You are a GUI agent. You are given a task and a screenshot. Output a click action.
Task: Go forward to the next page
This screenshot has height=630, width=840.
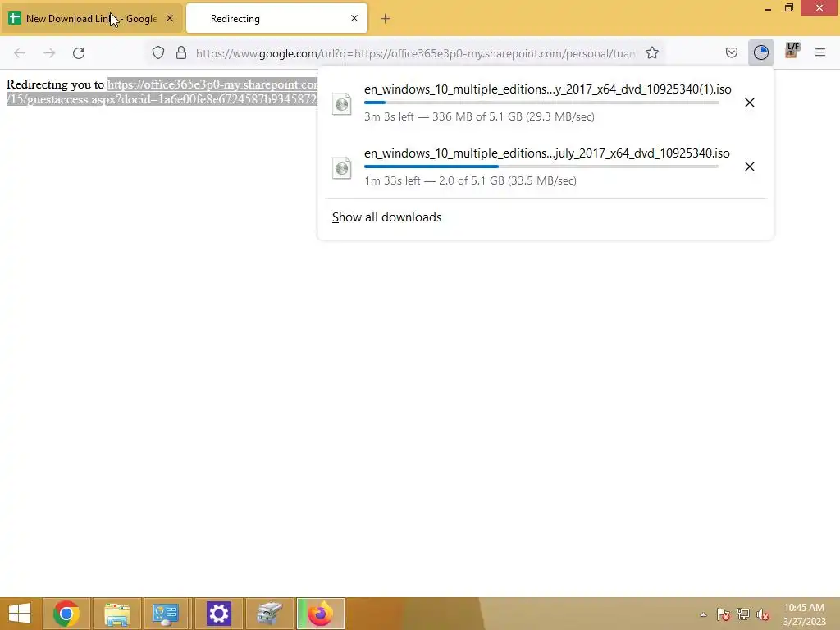(x=49, y=53)
